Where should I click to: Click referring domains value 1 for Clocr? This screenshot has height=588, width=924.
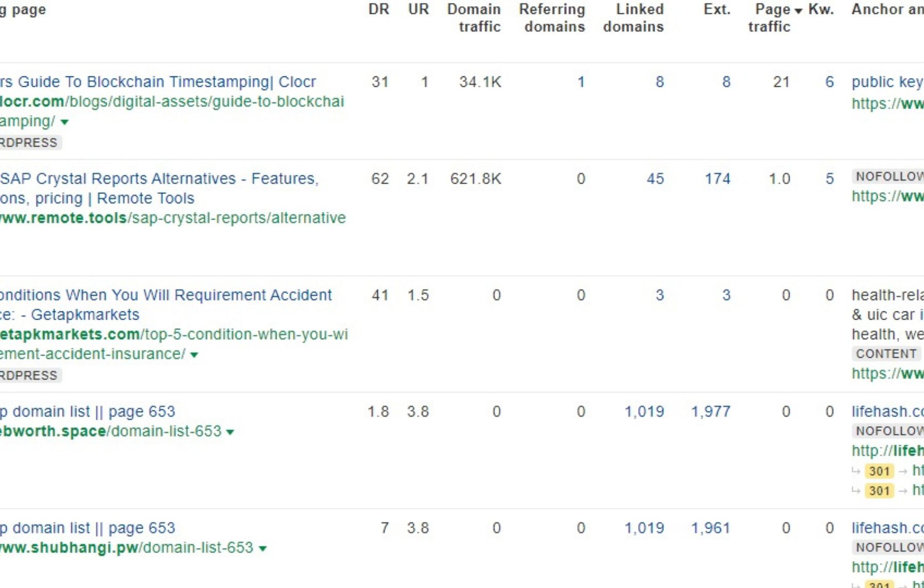(581, 82)
